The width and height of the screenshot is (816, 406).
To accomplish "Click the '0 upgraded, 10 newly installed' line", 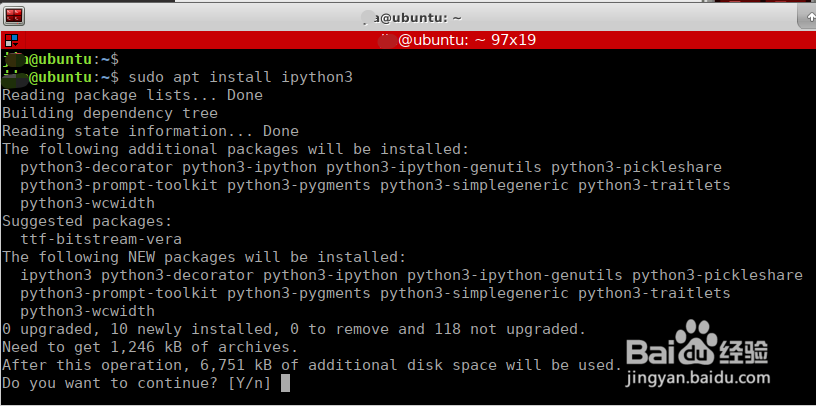I will [294, 329].
